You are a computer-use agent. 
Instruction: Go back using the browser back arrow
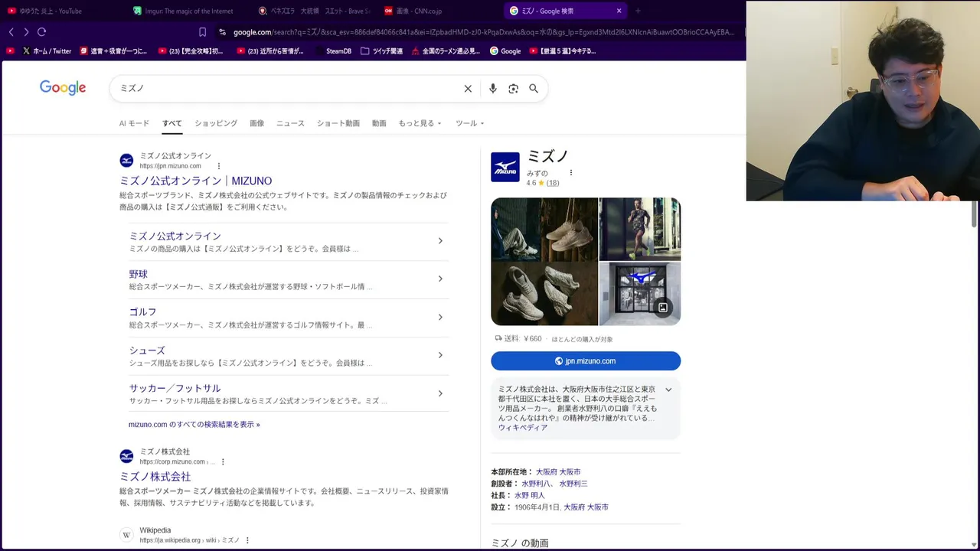(11, 32)
